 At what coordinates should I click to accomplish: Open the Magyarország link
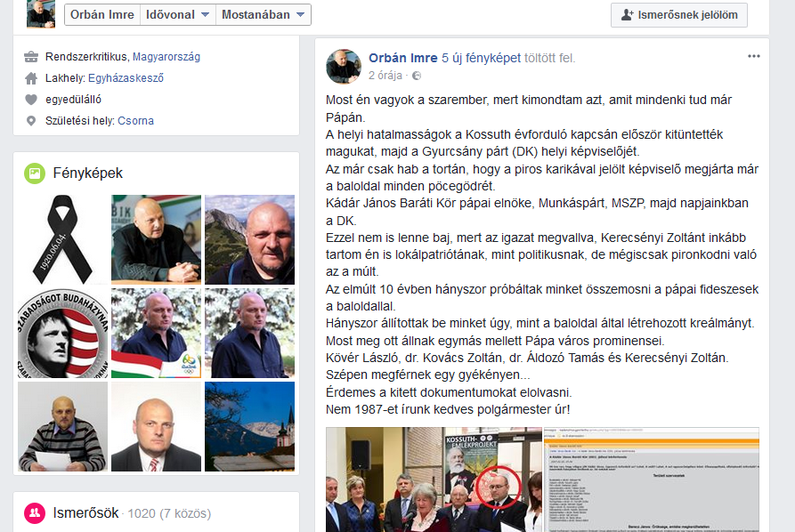click(x=166, y=57)
